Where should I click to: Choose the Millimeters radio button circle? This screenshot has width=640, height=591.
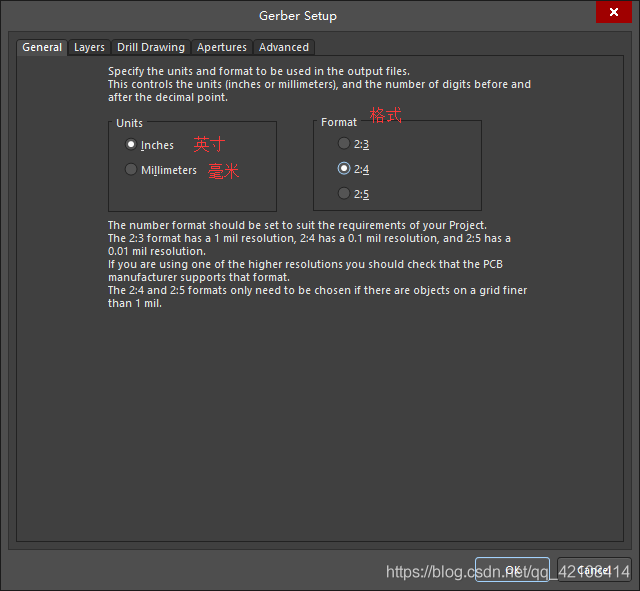pyautogui.click(x=131, y=169)
